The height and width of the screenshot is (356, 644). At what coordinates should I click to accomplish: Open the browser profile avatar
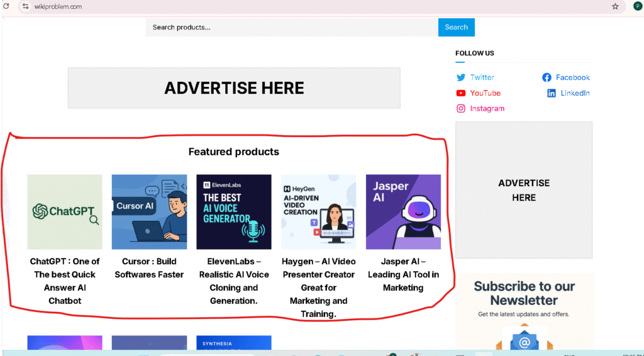pos(638,6)
